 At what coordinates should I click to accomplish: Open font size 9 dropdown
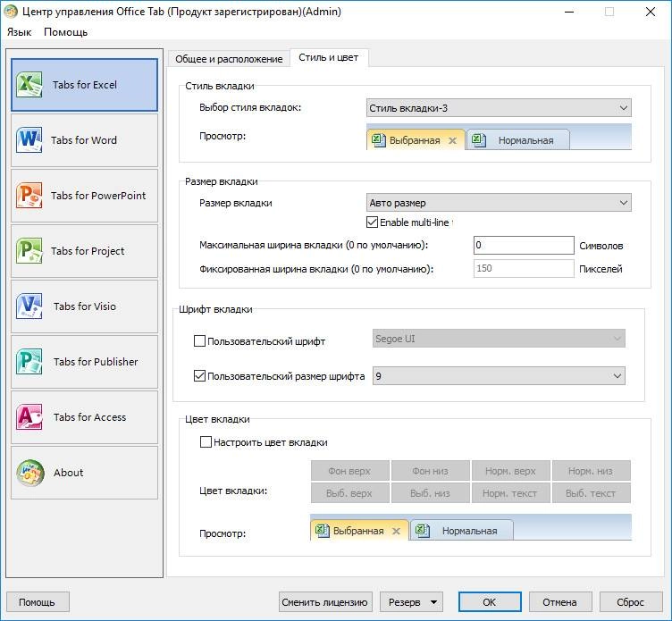coord(499,376)
